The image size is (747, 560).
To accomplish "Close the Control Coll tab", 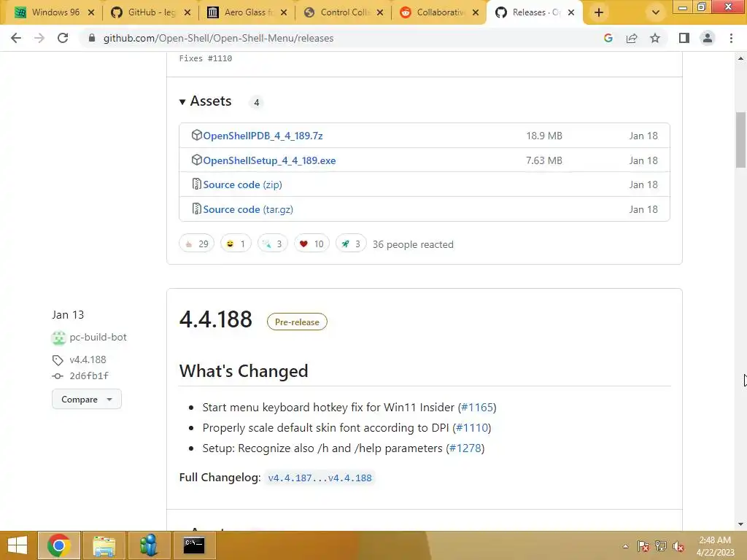I will click(380, 12).
